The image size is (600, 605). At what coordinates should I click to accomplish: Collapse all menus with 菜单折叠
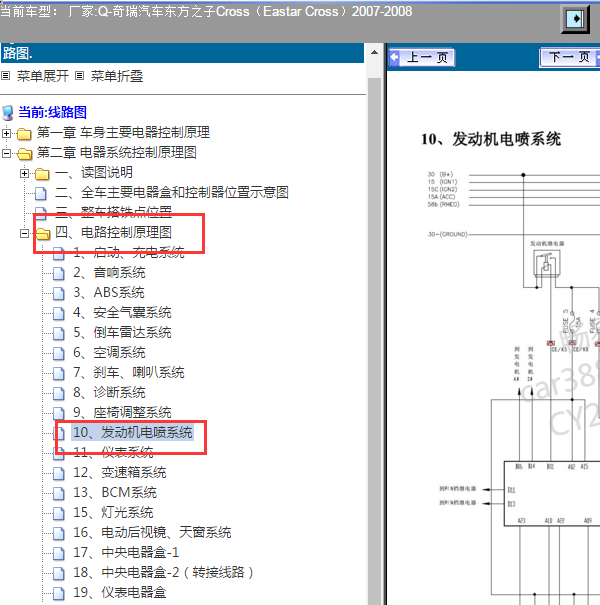coord(117,76)
